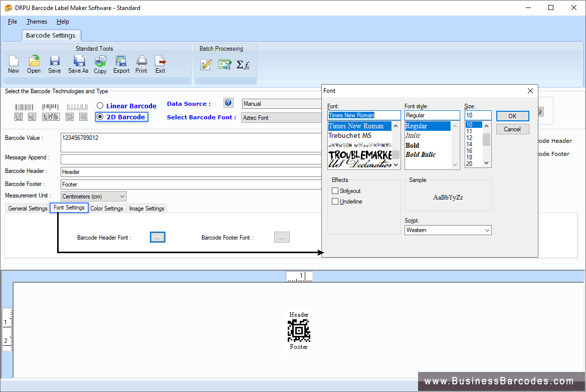Open batch processing list editor
The height and width of the screenshot is (392, 586).
(x=206, y=64)
